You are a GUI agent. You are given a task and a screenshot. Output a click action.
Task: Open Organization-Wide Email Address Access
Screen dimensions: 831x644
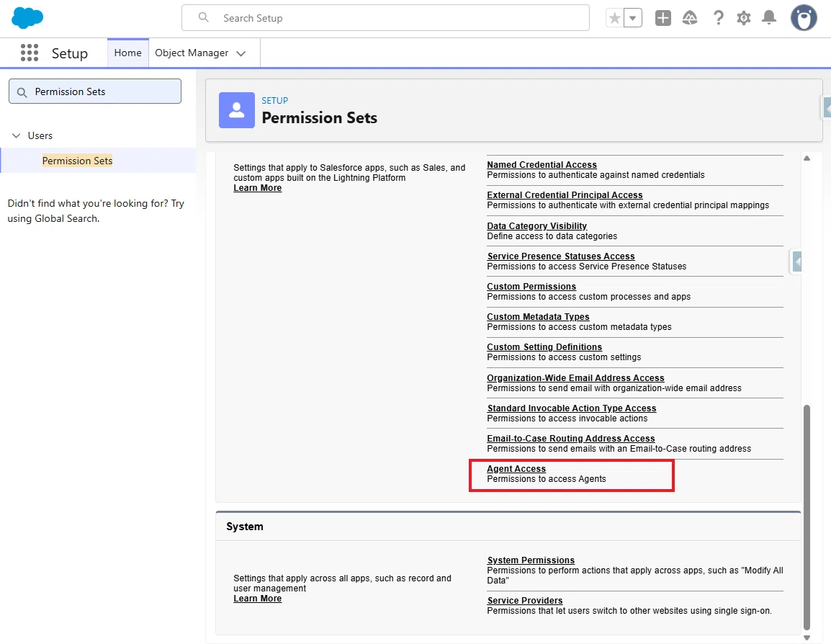tap(575, 378)
